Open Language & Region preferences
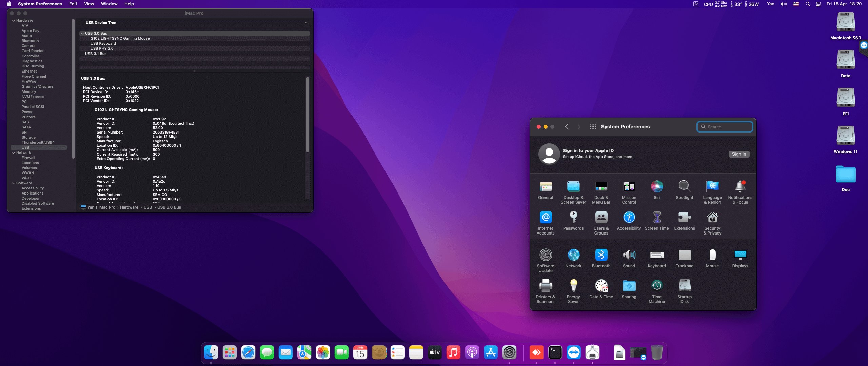 pyautogui.click(x=712, y=192)
